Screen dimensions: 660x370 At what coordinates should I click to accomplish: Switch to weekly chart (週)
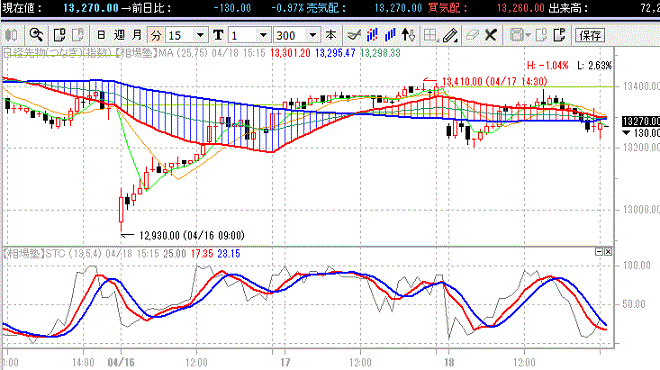point(119,35)
